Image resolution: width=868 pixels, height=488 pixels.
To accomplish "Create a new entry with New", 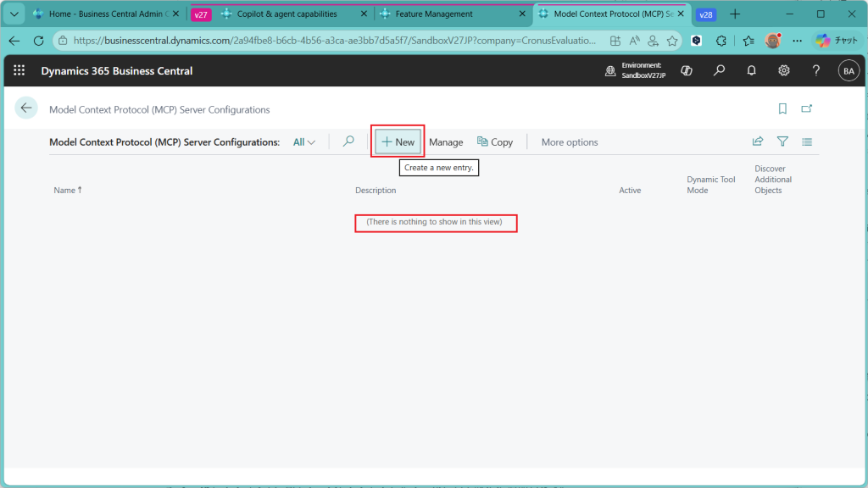I will tap(398, 142).
